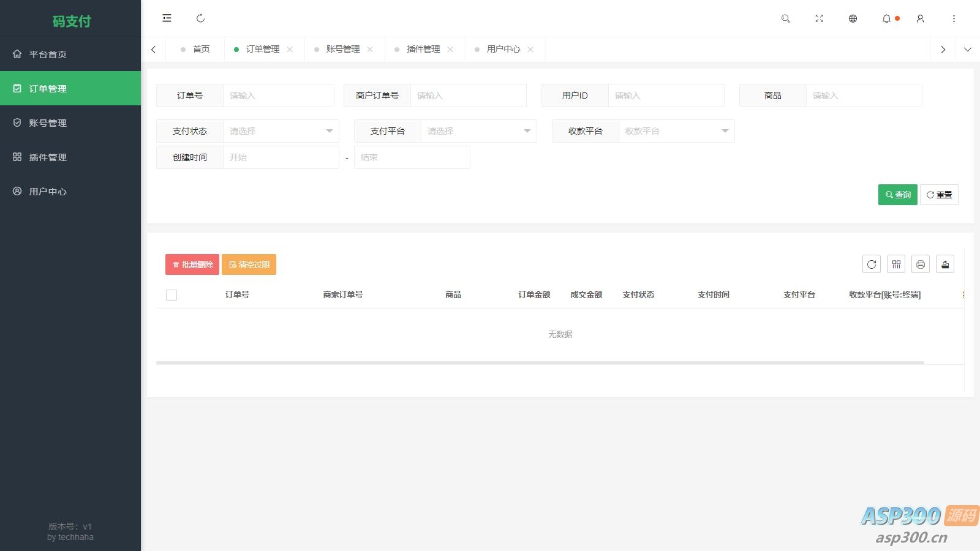Image resolution: width=980 pixels, height=551 pixels.
Task: Open the search magnifier icon in header
Action: (x=785, y=18)
